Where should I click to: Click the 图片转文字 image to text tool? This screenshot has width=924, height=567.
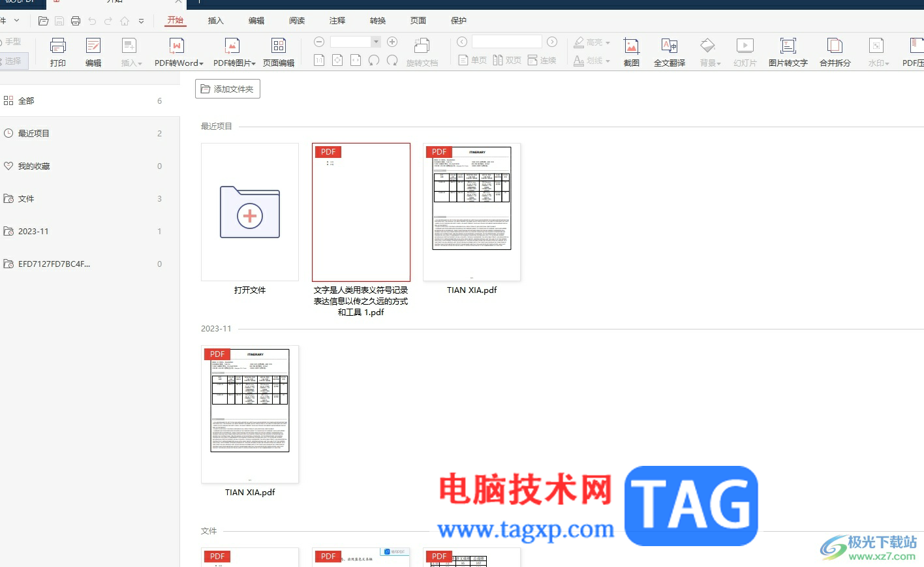click(788, 52)
